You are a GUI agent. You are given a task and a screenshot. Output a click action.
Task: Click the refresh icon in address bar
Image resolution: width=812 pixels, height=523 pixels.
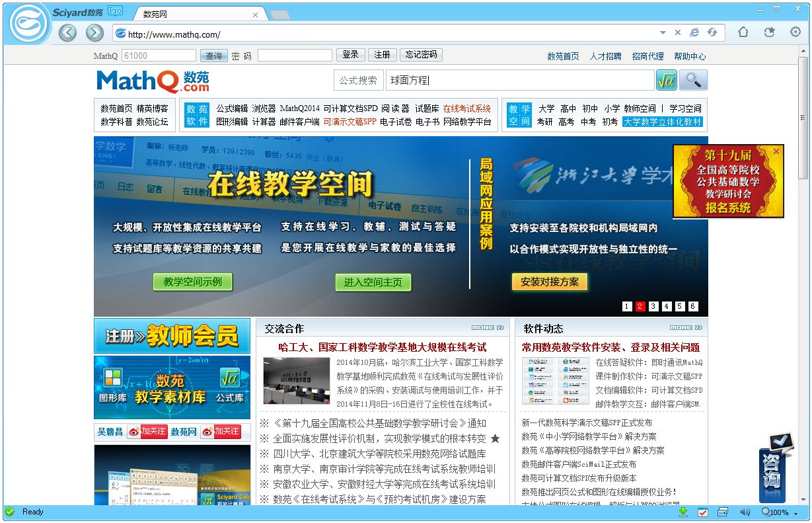tap(712, 32)
